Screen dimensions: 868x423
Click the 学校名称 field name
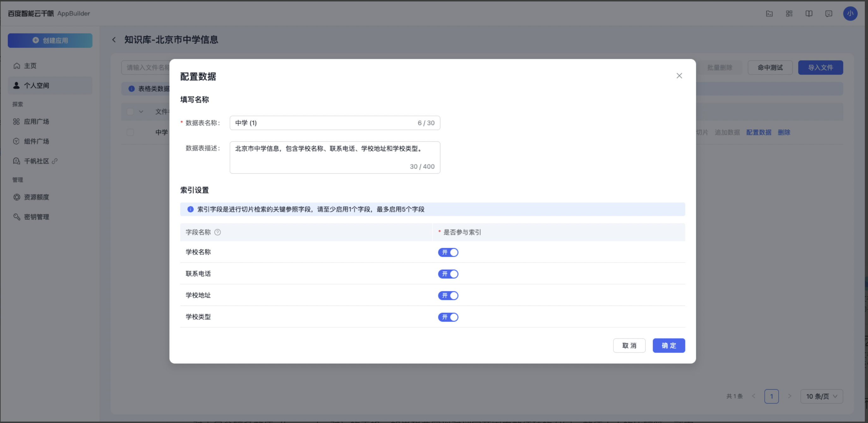(198, 252)
